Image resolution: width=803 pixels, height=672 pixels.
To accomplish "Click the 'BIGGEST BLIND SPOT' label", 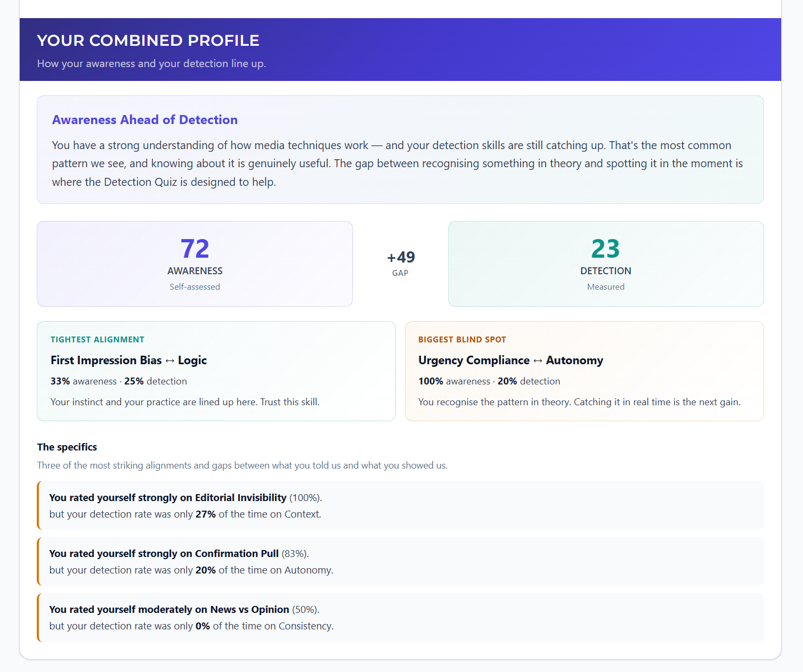I will tap(461, 340).
